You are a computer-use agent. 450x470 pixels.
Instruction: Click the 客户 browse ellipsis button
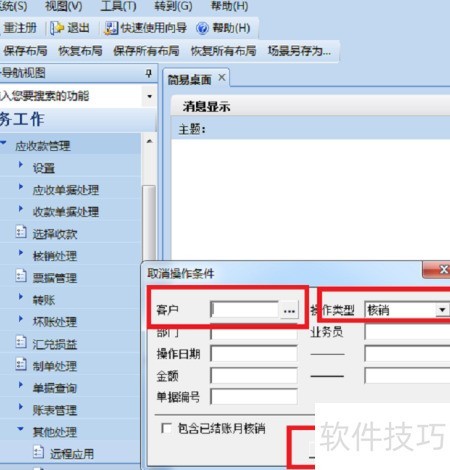tap(289, 310)
